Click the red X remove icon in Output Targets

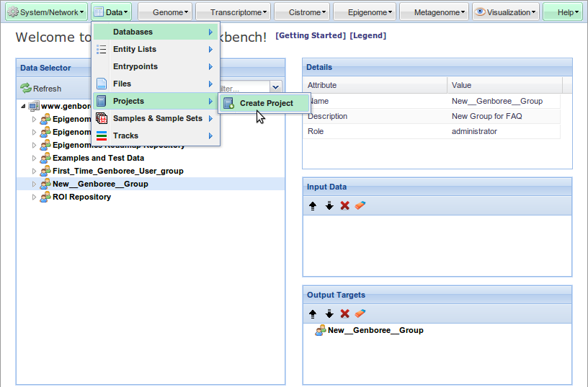pyautogui.click(x=345, y=314)
